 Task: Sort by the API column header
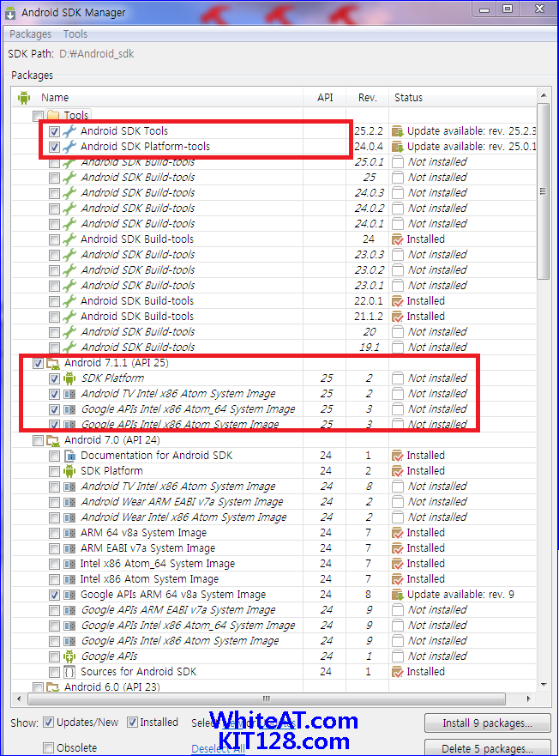pyautogui.click(x=325, y=97)
